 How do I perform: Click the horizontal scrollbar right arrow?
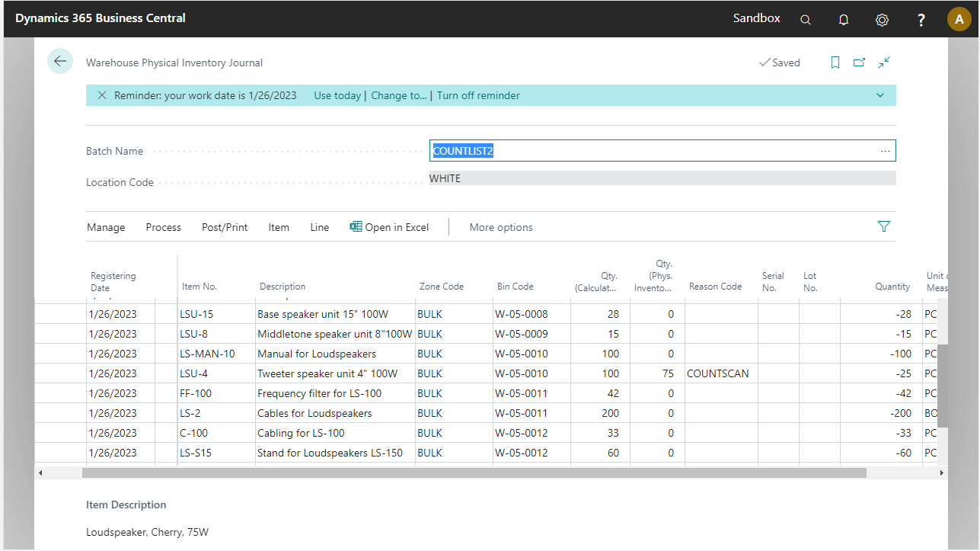pyautogui.click(x=942, y=473)
